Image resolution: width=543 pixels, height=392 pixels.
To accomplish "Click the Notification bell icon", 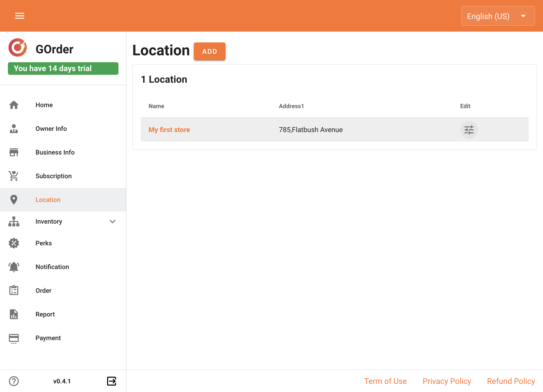I will (x=14, y=267).
